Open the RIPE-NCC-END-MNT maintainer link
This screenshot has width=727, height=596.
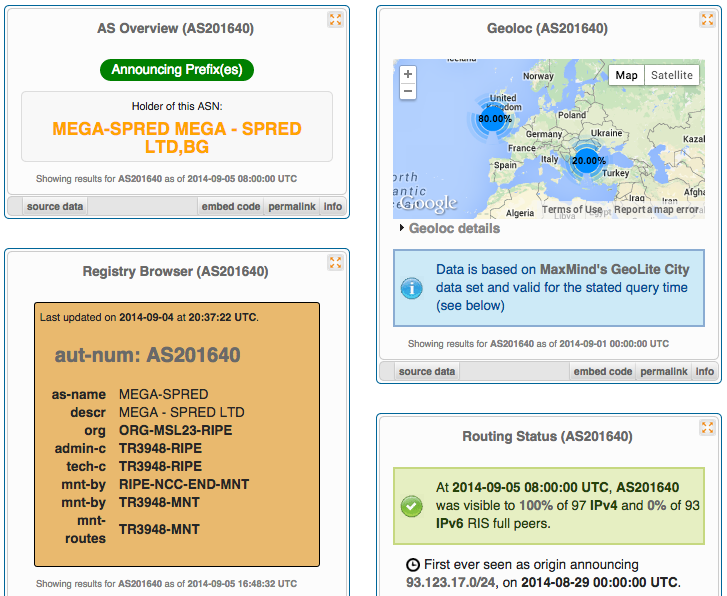(183, 484)
